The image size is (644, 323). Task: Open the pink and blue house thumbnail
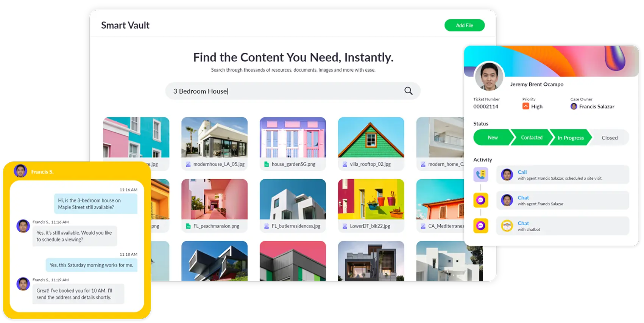coord(136,137)
